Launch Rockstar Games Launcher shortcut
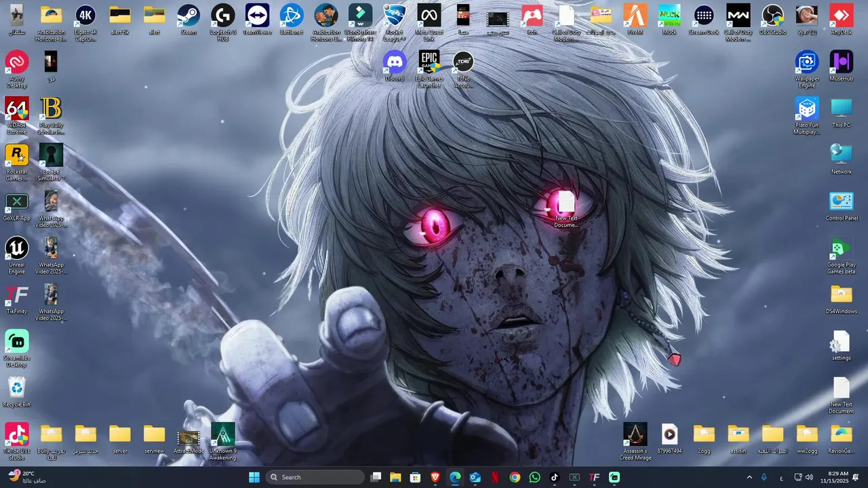Screen dimensions: 868x488 tap(17, 163)
